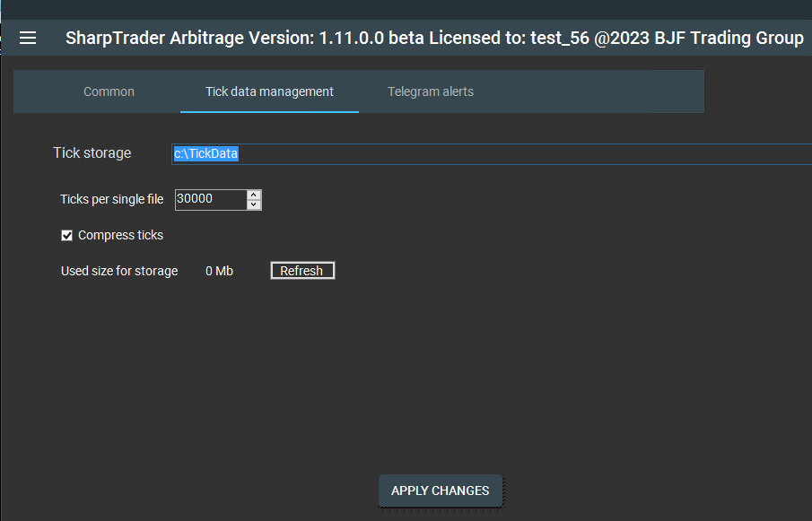Click the Tick storage label

pos(92,152)
